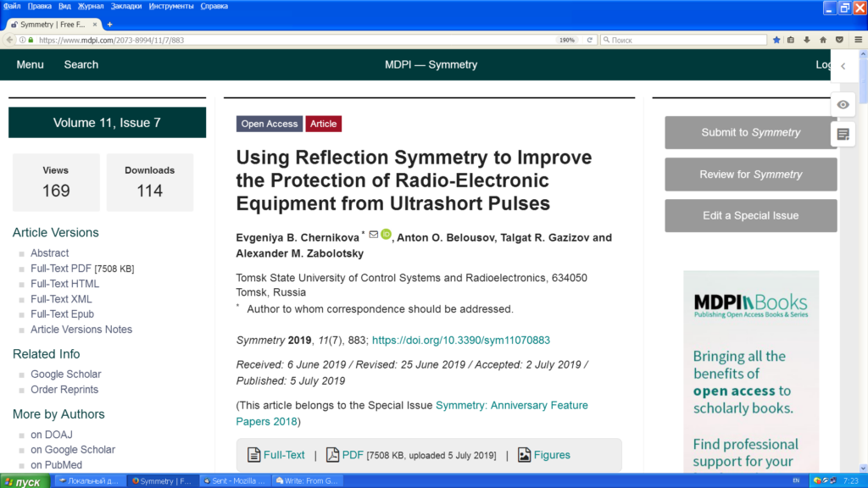Open the notes panel icon on the right
The width and height of the screenshot is (868, 488).
tap(843, 135)
